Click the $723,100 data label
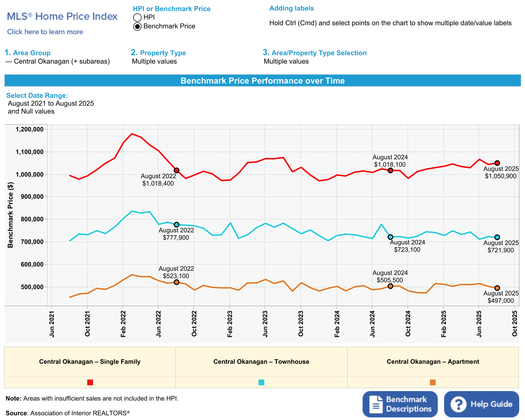The width and height of the screenshot is (525, 420). (x=407, y=250)
